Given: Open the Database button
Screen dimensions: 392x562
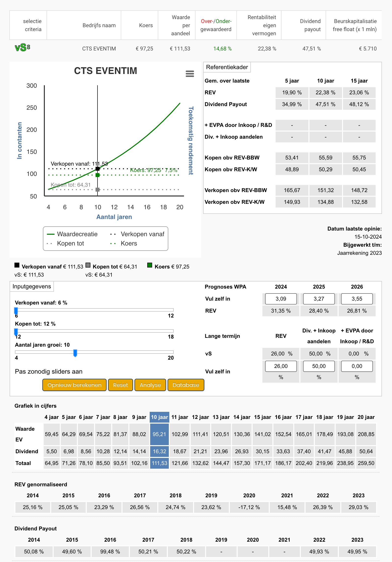Looking at the screenshot, I should [x=186, y=385].
